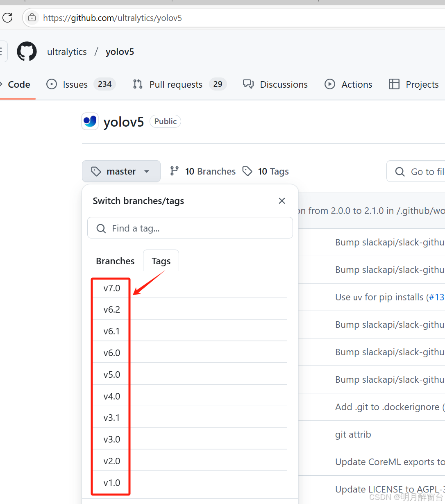445x504 pixels.
Task: Close the Switch branches/tags popup
Action: click(x=282, y=201)
